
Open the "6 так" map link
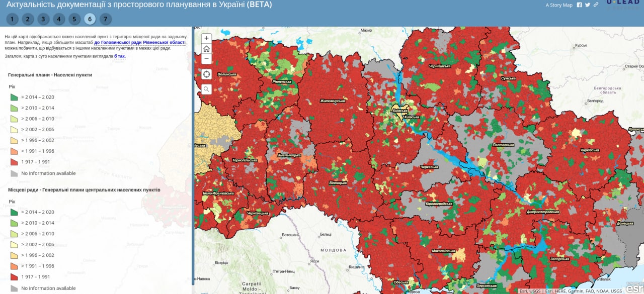(x=120, y=56)
